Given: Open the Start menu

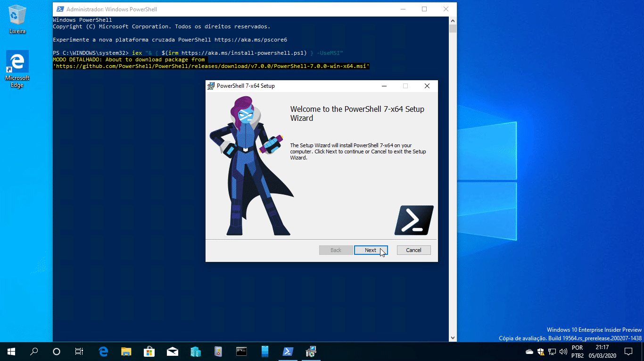Looking at the screenshot, I should pos(10,352).
